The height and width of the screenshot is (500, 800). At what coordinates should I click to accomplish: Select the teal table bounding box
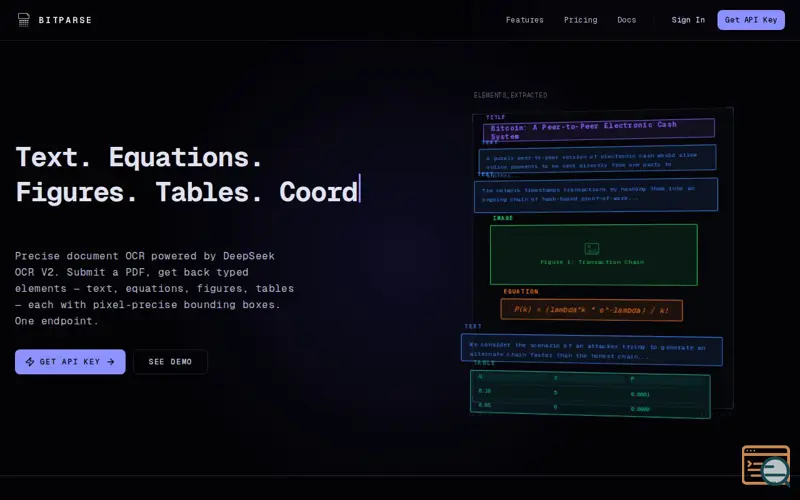point(590,394)
